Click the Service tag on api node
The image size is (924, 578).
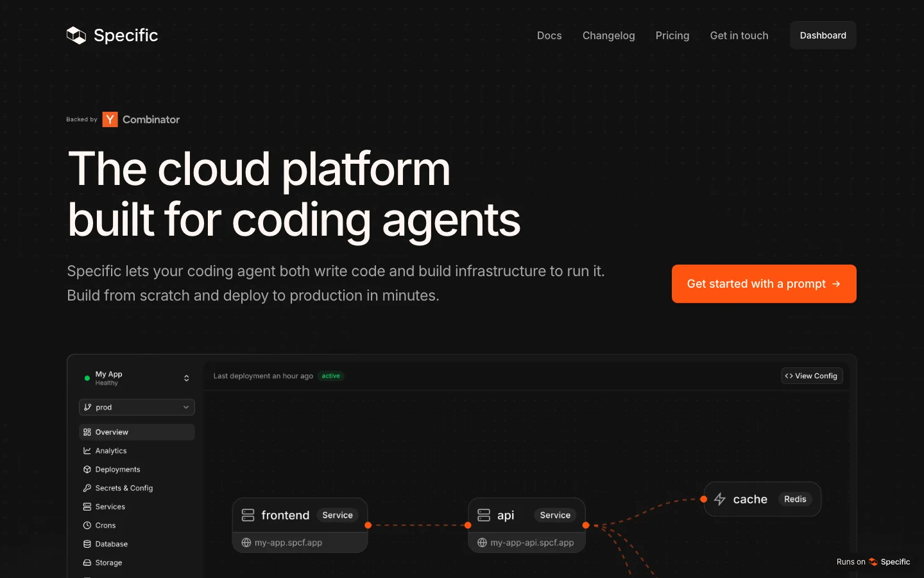(x=555, y=515)
